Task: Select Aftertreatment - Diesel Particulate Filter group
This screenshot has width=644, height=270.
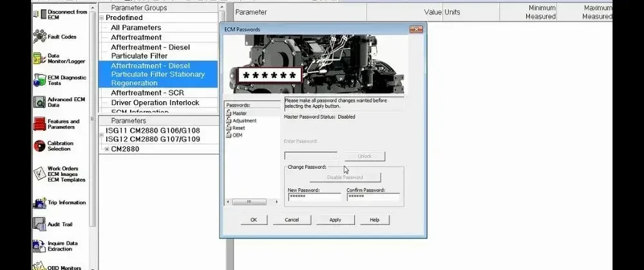Action: [x=150, y=52]
